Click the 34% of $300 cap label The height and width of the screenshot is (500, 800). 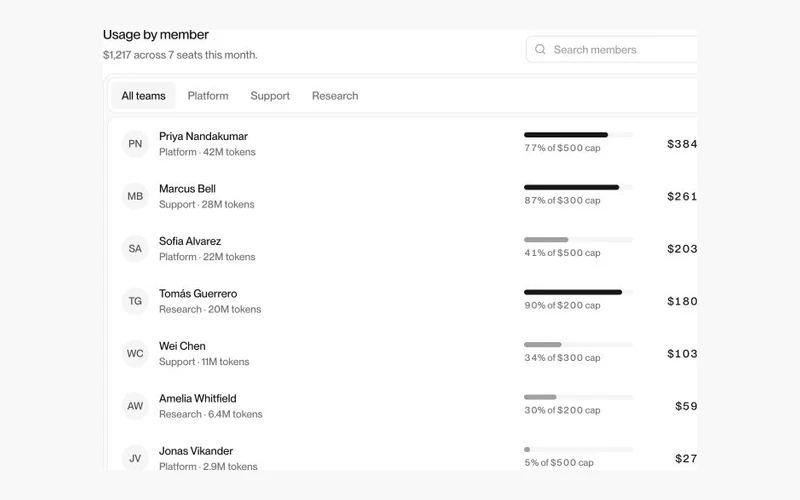562,358
